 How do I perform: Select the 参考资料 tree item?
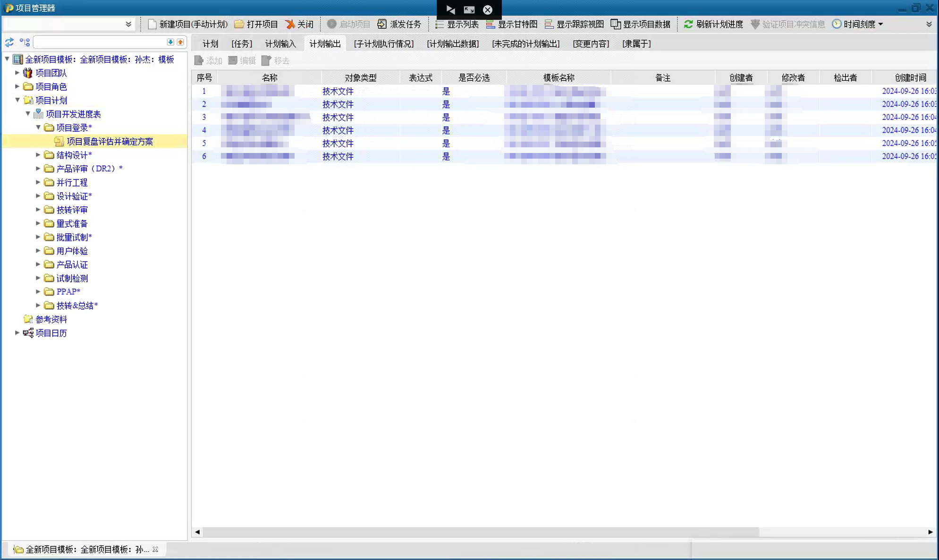[x=51, y=319]
